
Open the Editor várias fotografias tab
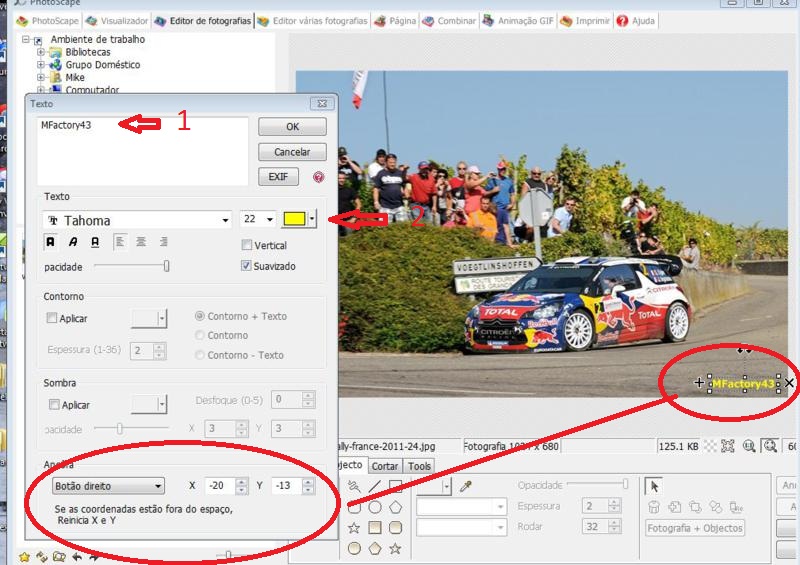tap(313, 21)
